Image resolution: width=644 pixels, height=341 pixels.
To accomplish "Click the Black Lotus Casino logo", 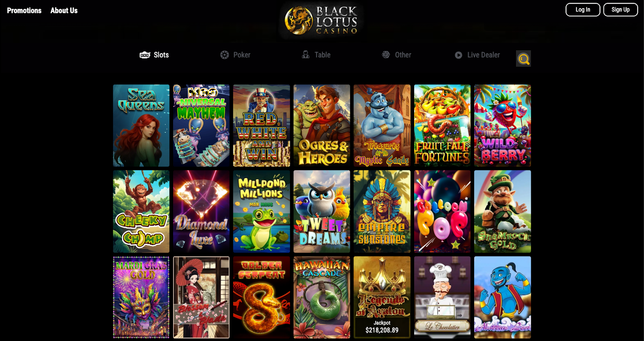I will tap(321, 20).
